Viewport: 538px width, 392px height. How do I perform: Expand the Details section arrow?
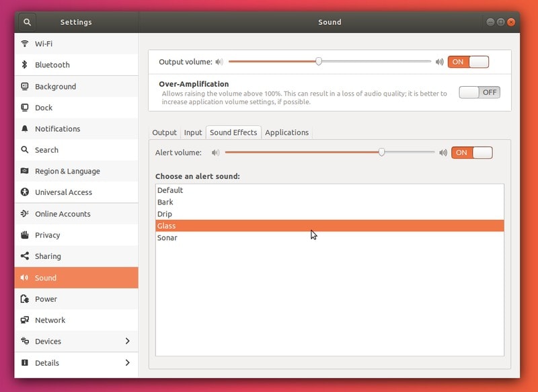coord(127,363)
